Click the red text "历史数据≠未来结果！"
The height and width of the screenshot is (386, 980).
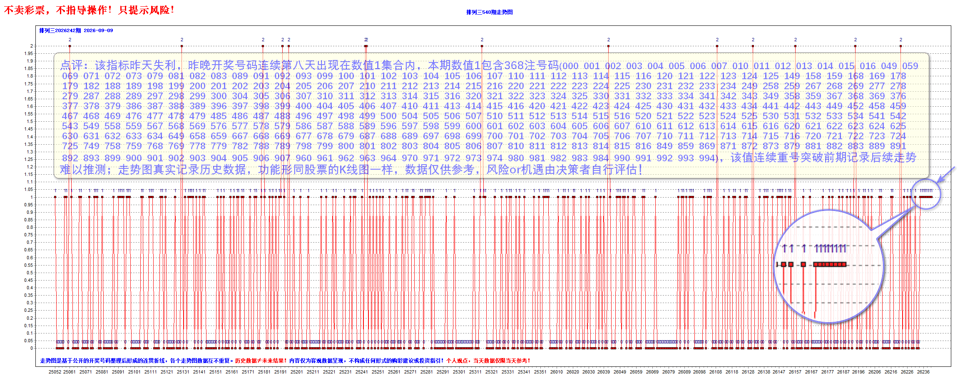261,361
